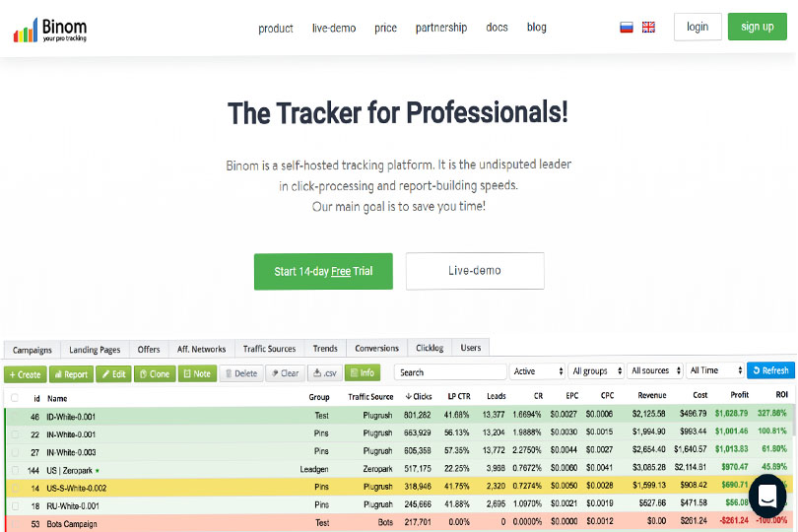Click profit value $1,628.79
Screen dimensions: 798x532
[731, 413]
